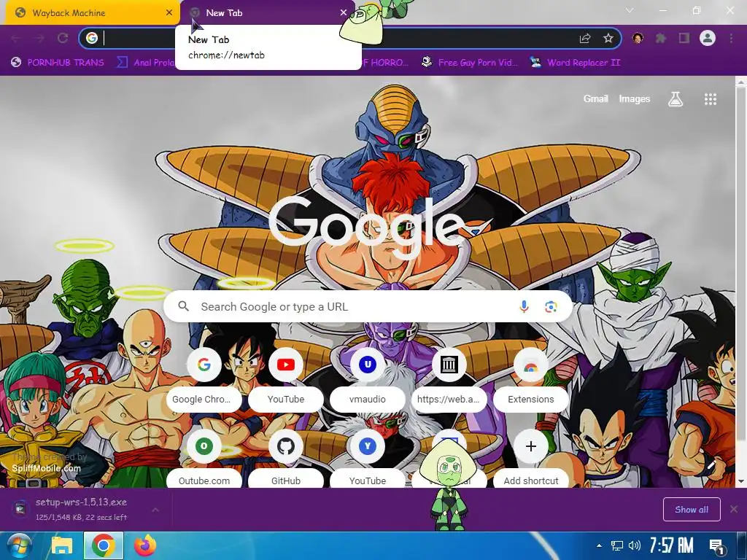Open the YouTube shortcut with Y icon
This screenshot has width=747, height=560.
368,459
